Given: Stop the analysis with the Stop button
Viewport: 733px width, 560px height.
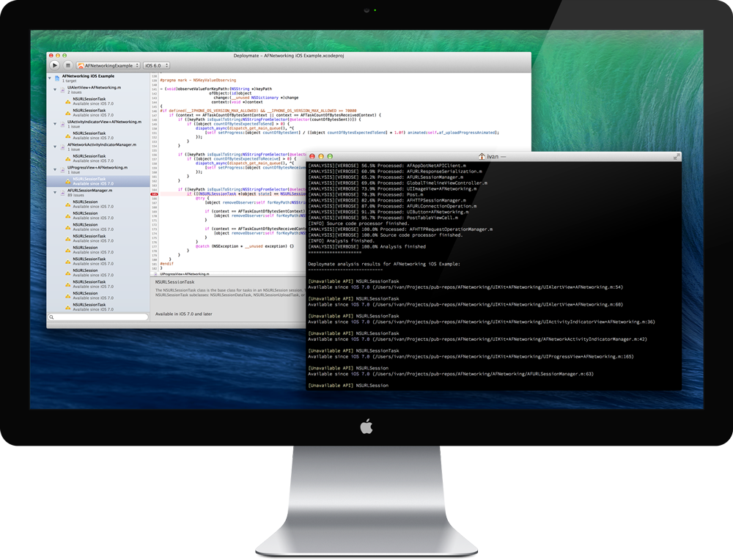Looking at the screenshot, I should (67, 65).
